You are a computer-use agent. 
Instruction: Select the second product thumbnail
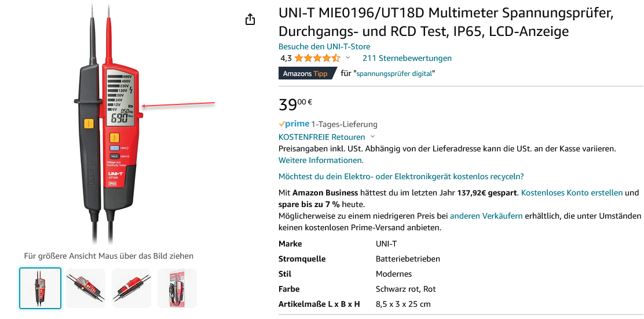(86, 288)
